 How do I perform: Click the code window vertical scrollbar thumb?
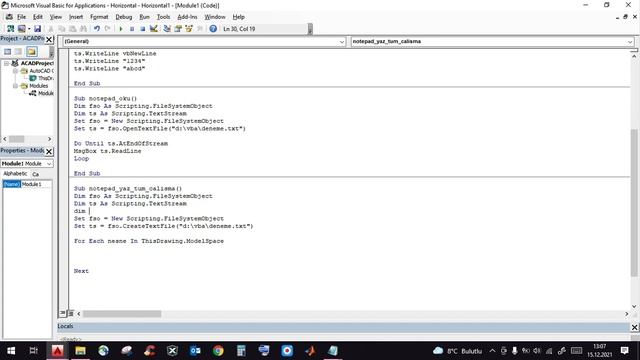634,202
